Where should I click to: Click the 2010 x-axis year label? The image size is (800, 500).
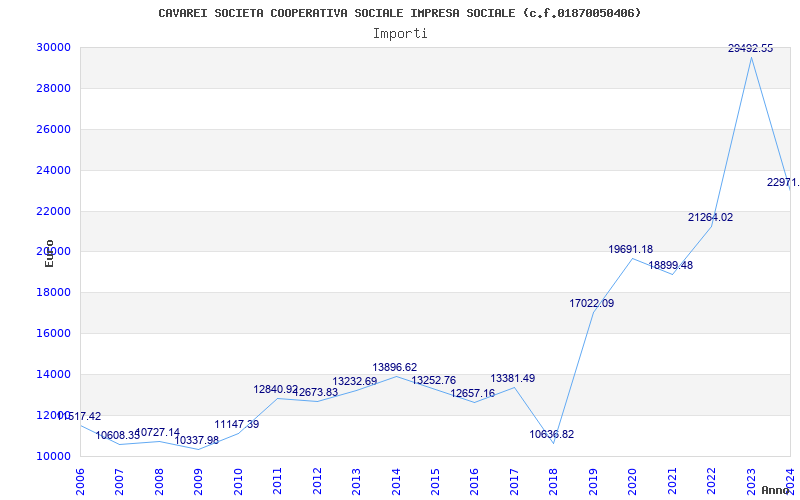(x=238, y=482)
